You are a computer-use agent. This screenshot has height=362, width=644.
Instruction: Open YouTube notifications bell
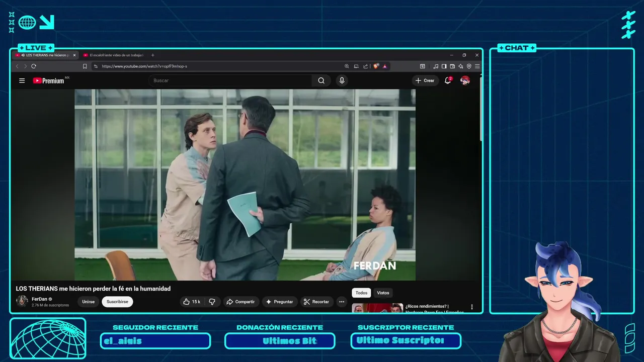448,80
